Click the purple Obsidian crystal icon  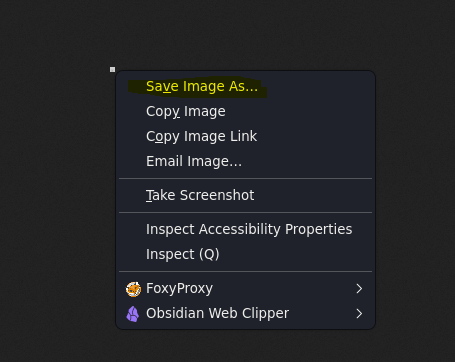pyautogui.click(x=133, y=314)
